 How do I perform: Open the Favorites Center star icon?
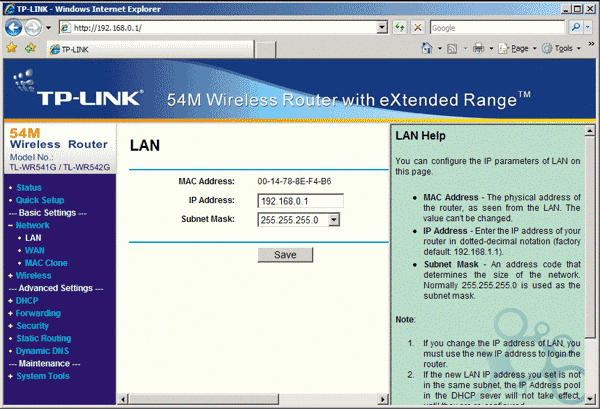coord(12,48)
